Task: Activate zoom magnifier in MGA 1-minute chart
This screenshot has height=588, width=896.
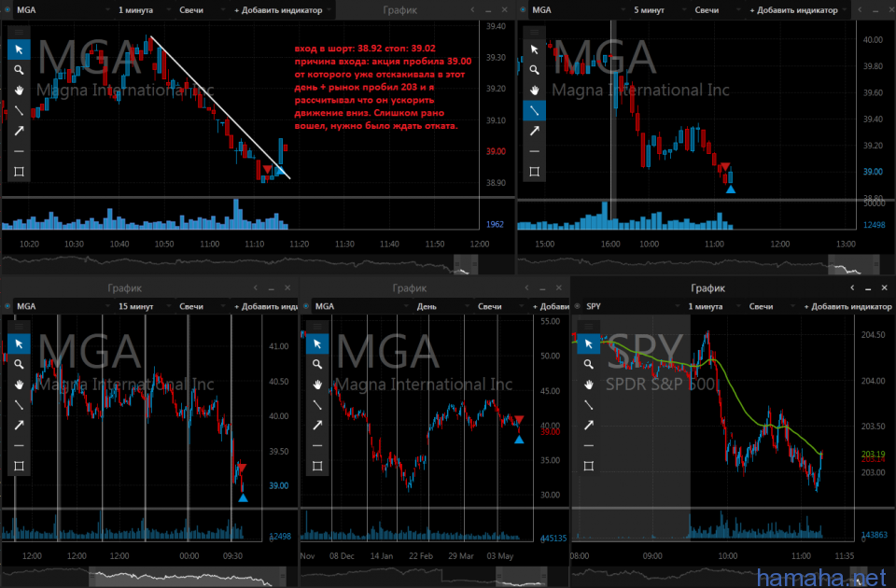Action: click(19, 70)
